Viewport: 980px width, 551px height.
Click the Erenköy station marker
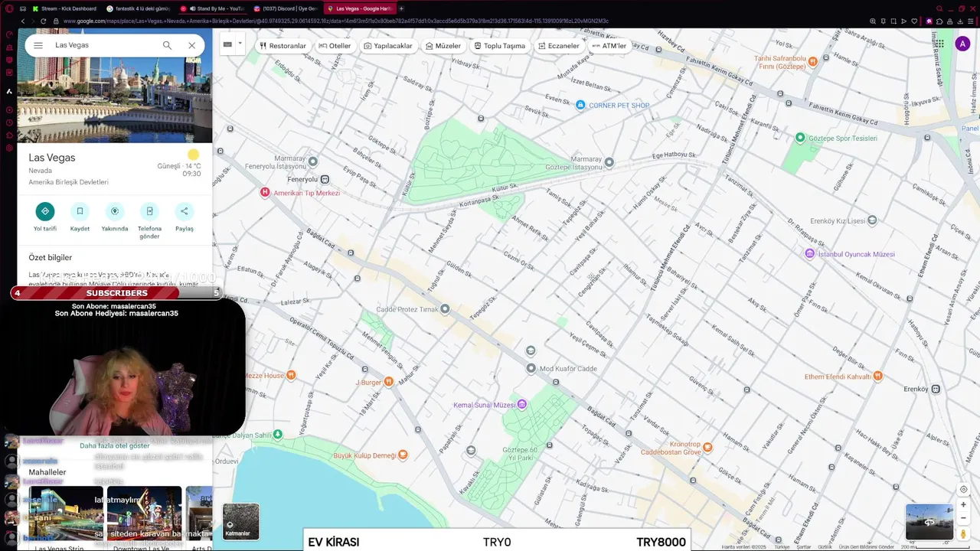click(936, 389)
